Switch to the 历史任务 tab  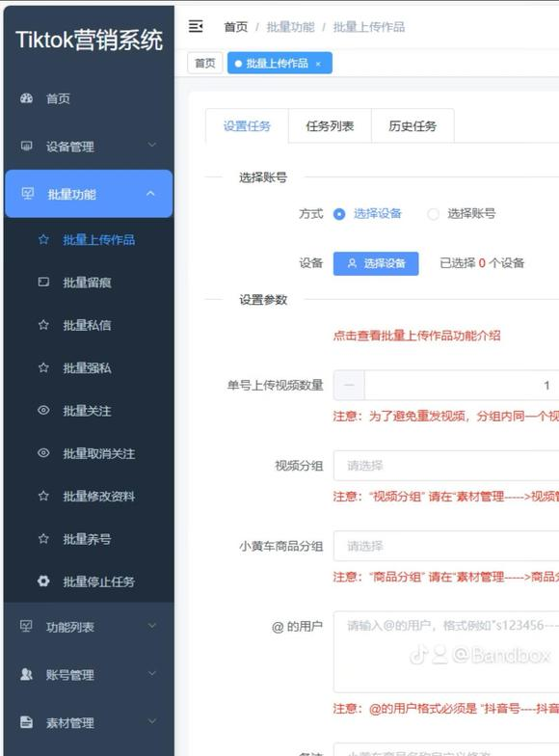point(413,126)
